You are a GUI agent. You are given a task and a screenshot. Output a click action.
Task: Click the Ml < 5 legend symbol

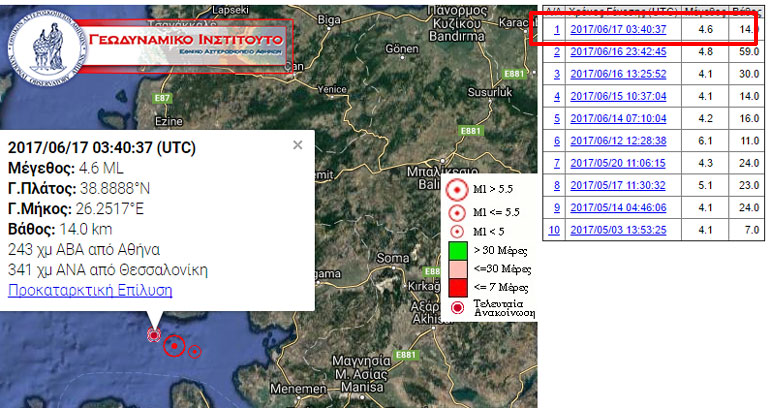[457, 231]
